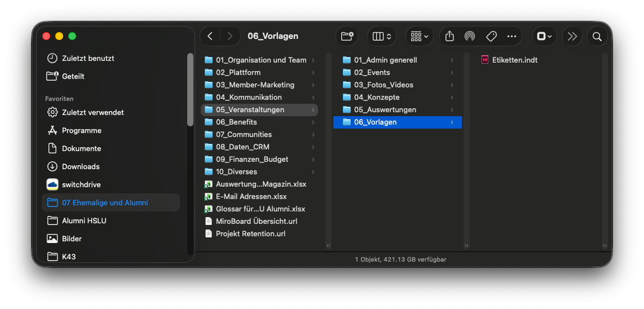644x309 pixels.
Task: Expand the 02_Events folder chevron
Action: 452,73
